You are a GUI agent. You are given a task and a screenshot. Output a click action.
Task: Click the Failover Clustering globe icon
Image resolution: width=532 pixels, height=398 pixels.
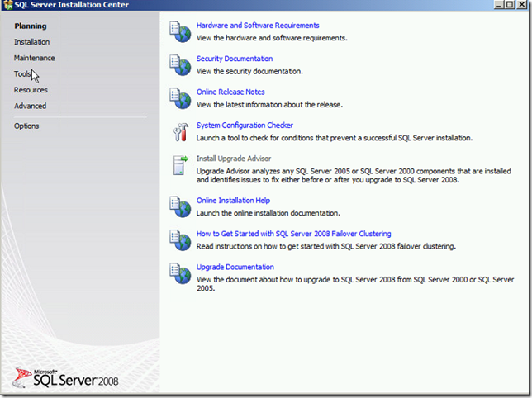tap(180, 240)
